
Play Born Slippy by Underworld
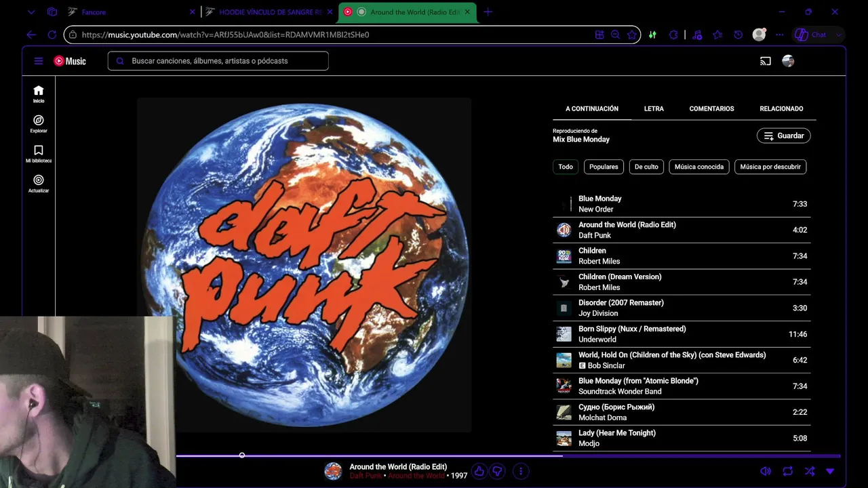(682, 334)
